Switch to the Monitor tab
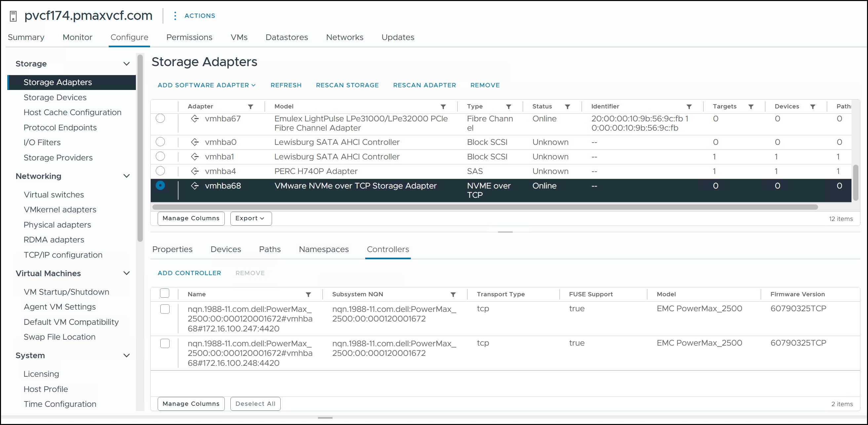Image resolution: width=868 pixels, height=425 pixels. click(x=77, y=37)
